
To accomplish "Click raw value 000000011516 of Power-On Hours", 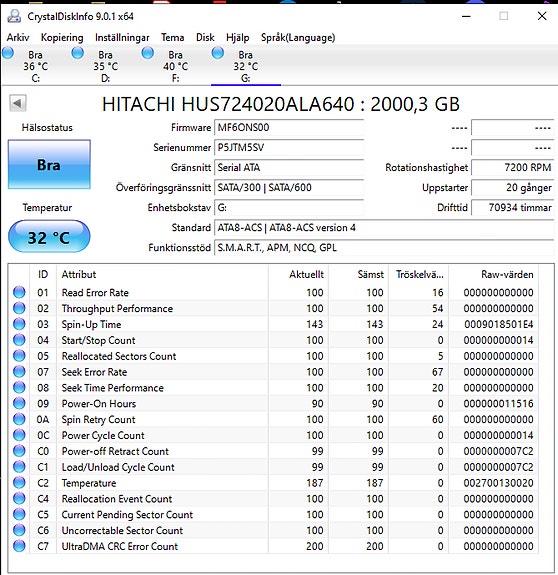I will tap(499, 403).
